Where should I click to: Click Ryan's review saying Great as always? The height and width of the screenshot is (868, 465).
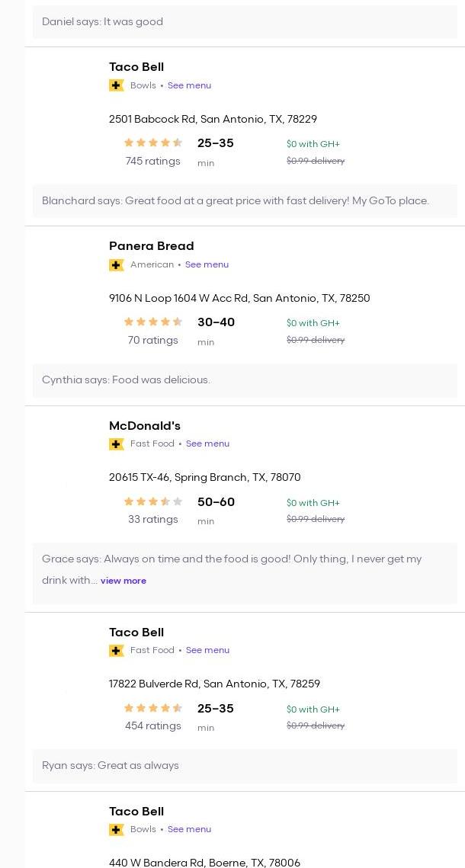(111, 765)
